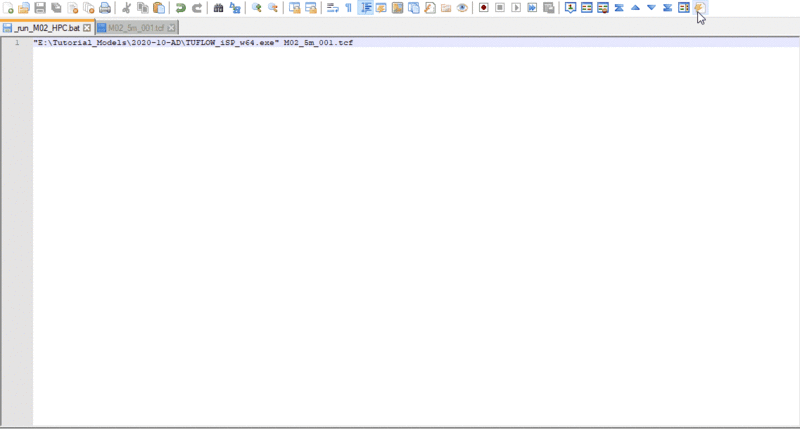Redo the last undone edit
Screen dimensions: 800x429
coord(197,8)
